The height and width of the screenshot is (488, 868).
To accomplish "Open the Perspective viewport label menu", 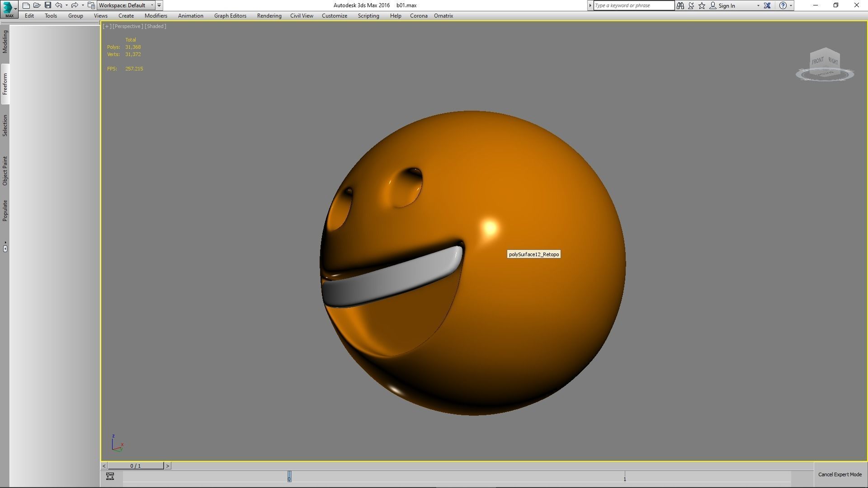I will pyautogui.click(x=127, y=26).
